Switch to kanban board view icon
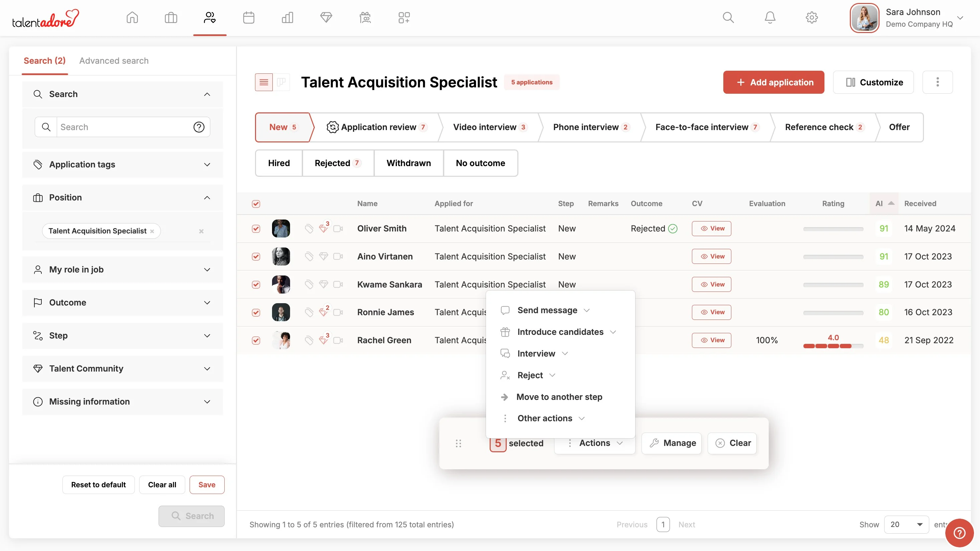Screen dimensions: 980x551 (x=281, y=82)
